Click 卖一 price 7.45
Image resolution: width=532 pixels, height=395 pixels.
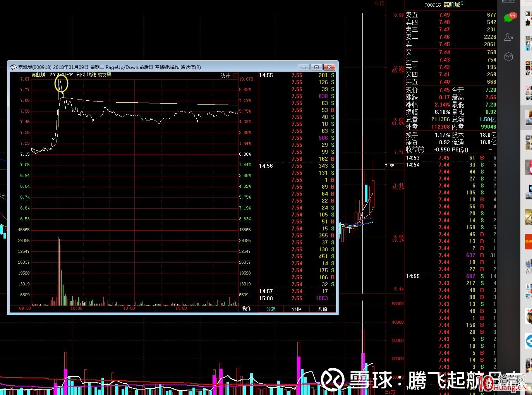coord(444,44)
